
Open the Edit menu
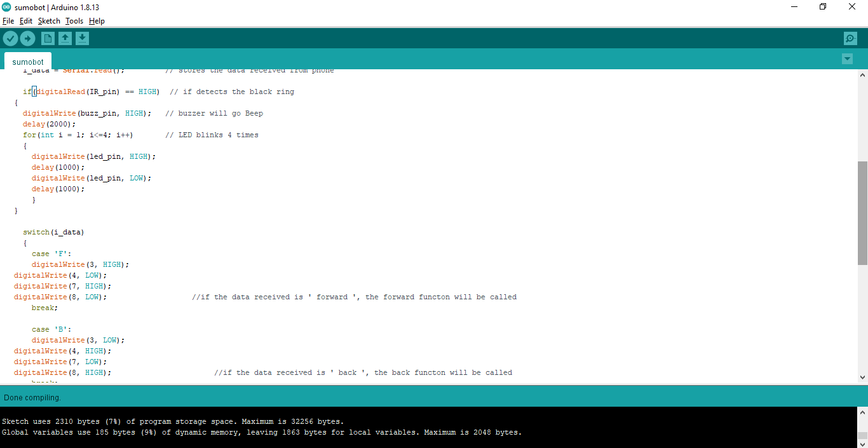(x=26, y=21)
